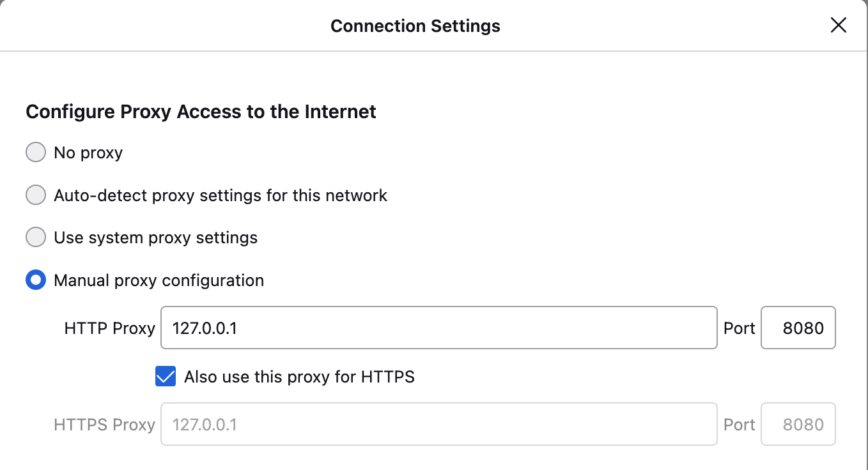
Task: Uncheck Also use this proxy for HTTPS
Action: click(166, 377)
